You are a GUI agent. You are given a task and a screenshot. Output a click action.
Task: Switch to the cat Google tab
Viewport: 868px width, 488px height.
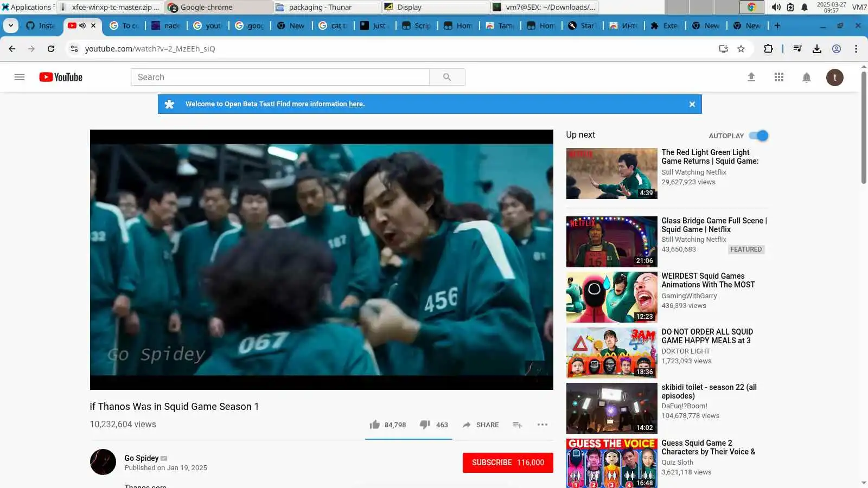point(333,25)
